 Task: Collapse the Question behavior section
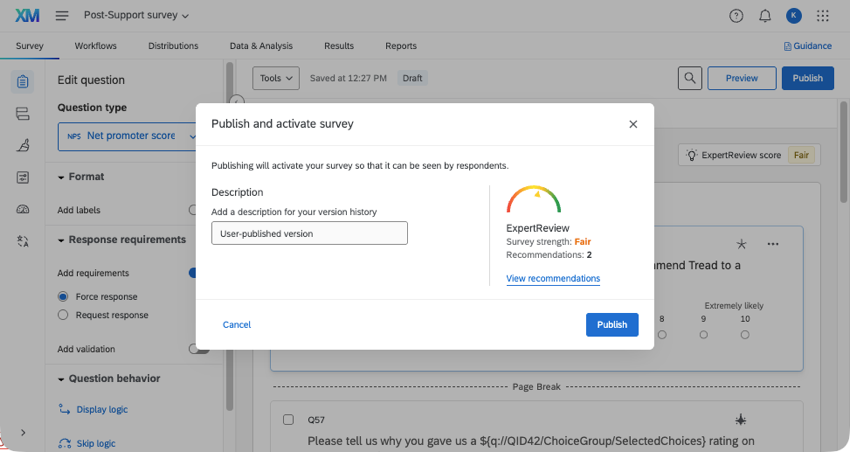point(109,378)
